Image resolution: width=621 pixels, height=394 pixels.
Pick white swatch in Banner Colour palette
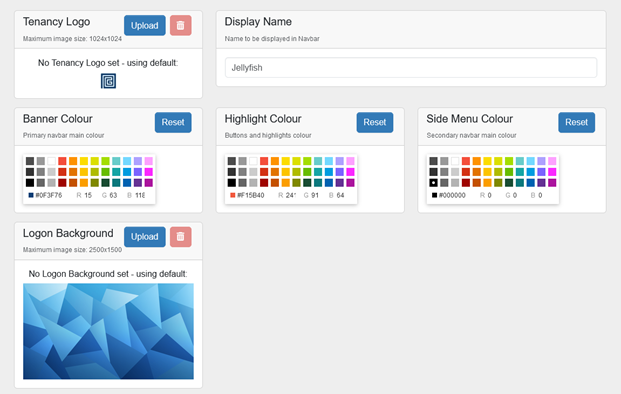point(51,161)
